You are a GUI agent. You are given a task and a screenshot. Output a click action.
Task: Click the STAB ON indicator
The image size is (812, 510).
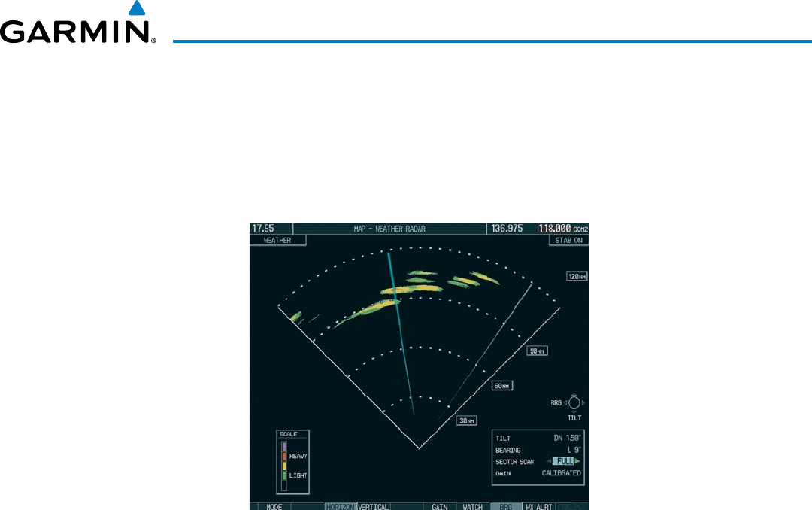[x=568, y=240]
